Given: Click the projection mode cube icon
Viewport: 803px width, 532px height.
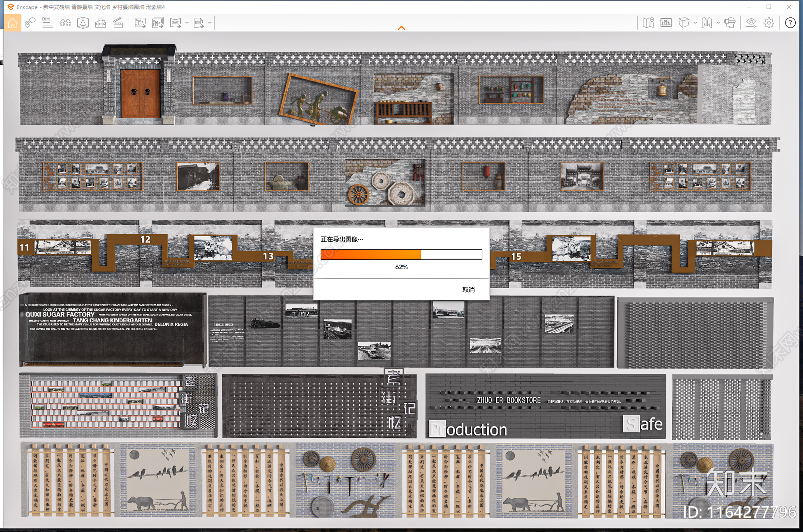Looking at the screenshot, I should coord(684,23).
